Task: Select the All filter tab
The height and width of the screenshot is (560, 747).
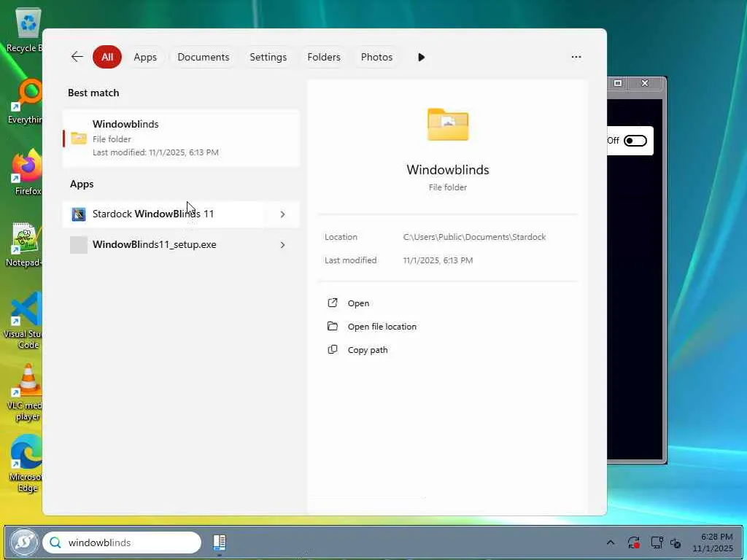Action: 107,57
